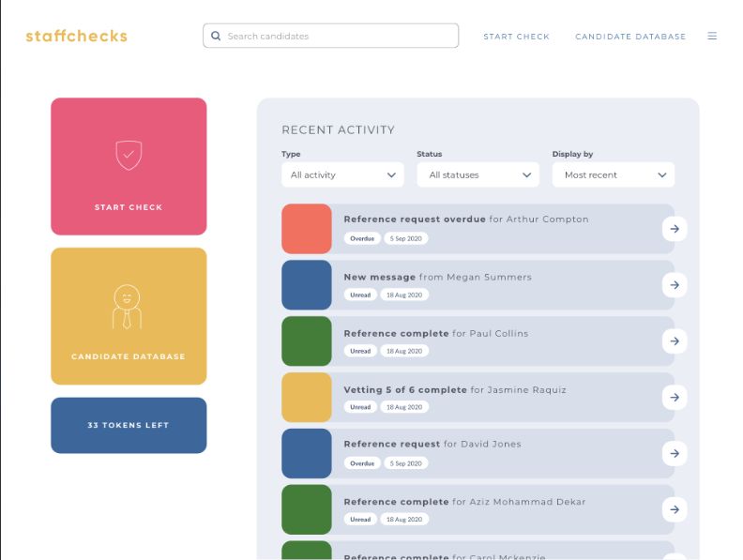743x560 pixels.
Task: Expand the Display by 'Most recent' dropdown
Action: [x=613, y=174]
